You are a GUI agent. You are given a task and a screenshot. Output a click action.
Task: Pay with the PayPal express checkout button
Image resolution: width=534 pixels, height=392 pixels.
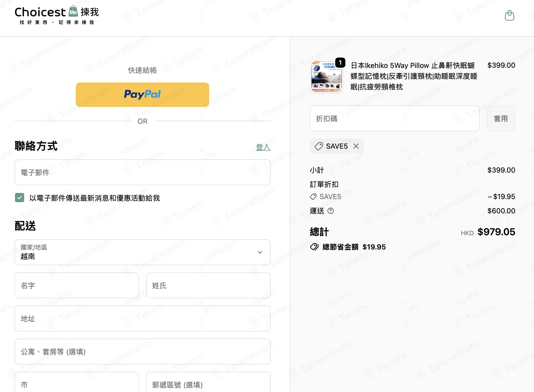coord(142,94)
